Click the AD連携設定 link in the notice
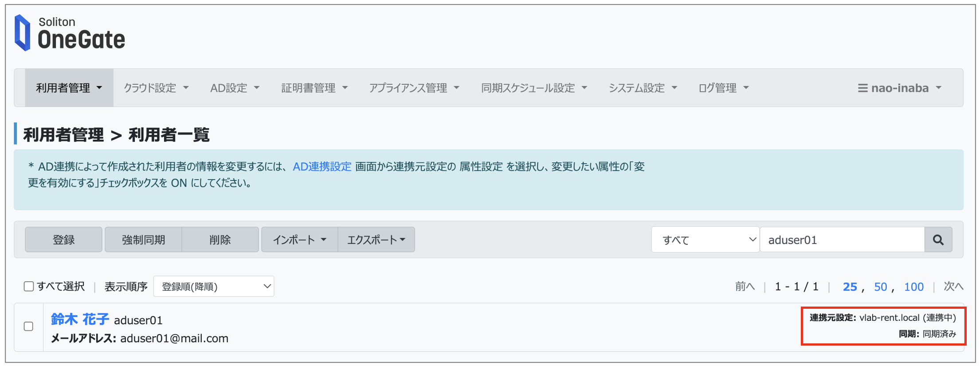Image resolution: width=980 pixels, height=370 pixels. tap(321, 166)
